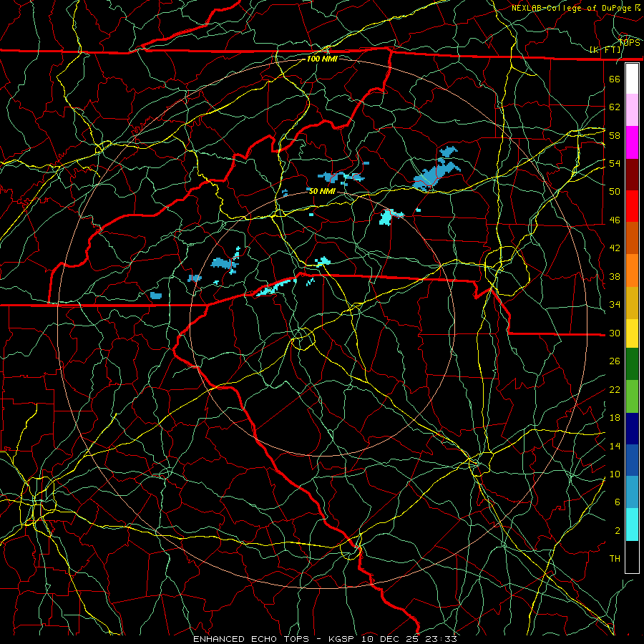Click the legend value 34

(615, 305)
